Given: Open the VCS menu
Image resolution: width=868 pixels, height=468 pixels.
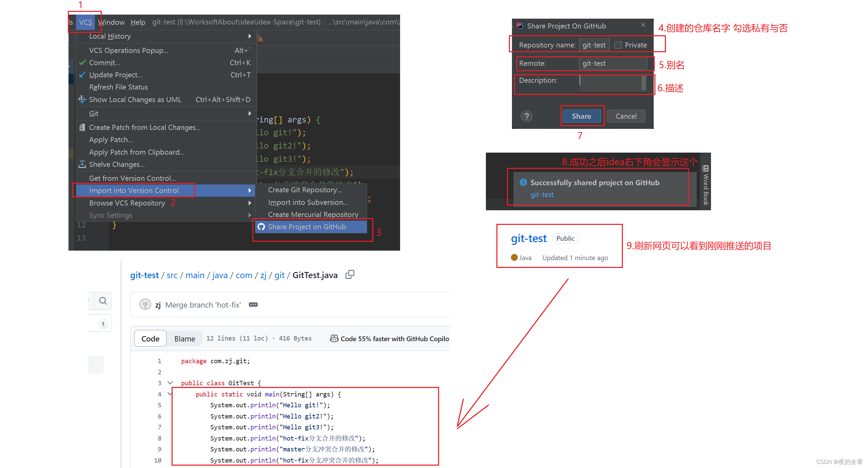Looking at the screenshot, I should pos(85,22).
